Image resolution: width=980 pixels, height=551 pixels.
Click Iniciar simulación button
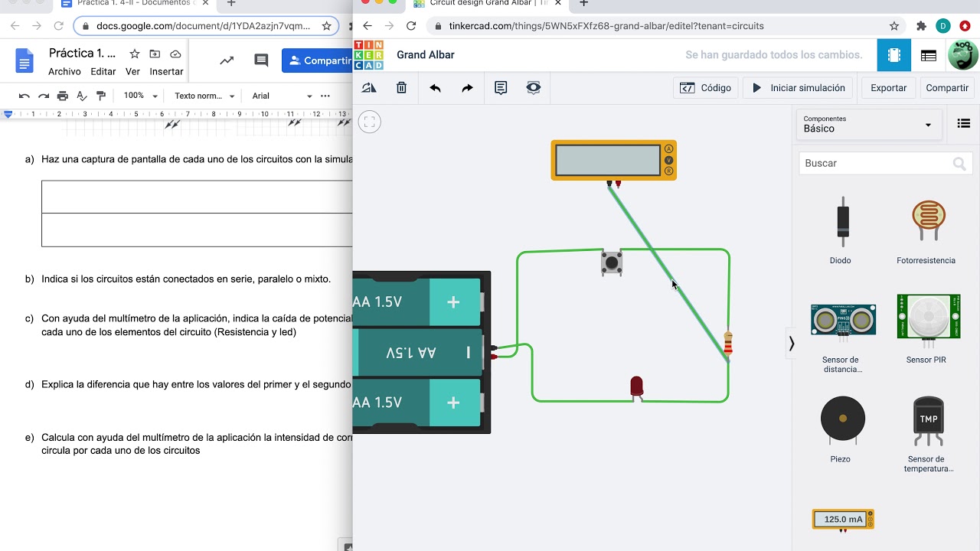[799, 88]
